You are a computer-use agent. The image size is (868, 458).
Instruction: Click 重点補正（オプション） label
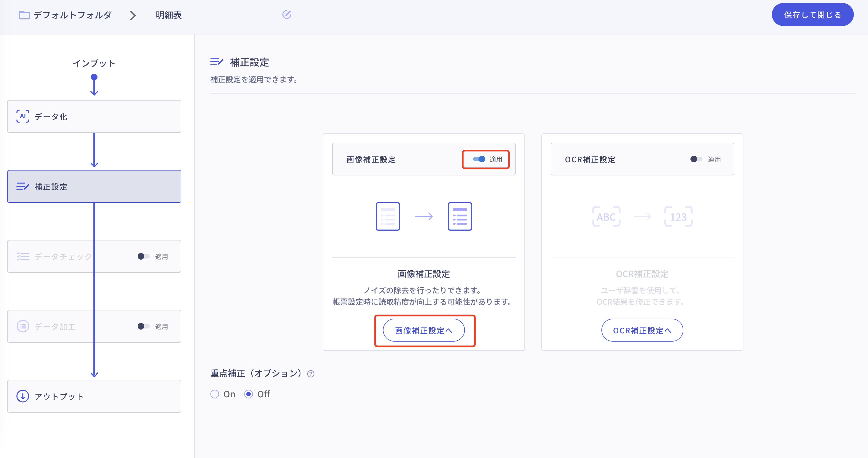tap(256, 373)
